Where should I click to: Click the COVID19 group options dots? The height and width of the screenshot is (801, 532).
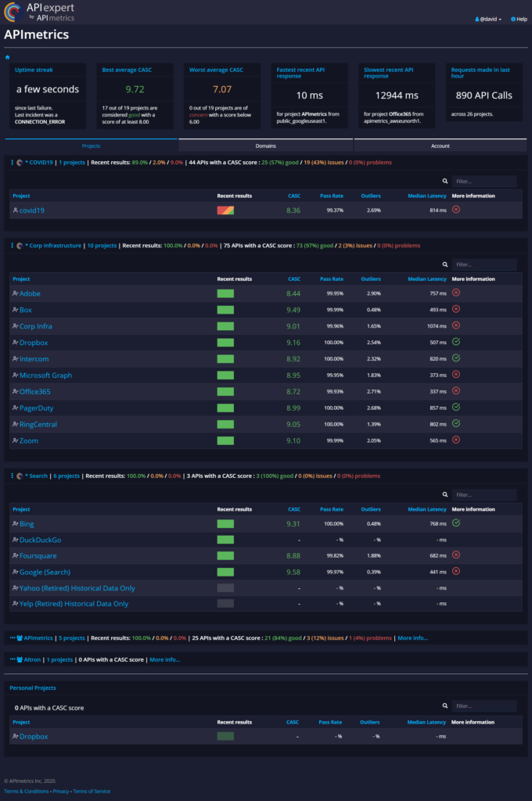click(x=12, y=163)
